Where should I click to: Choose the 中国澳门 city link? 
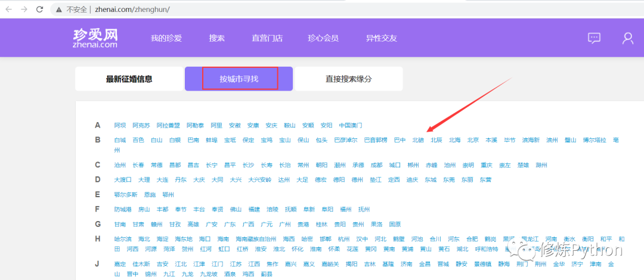tap(351, 125)
